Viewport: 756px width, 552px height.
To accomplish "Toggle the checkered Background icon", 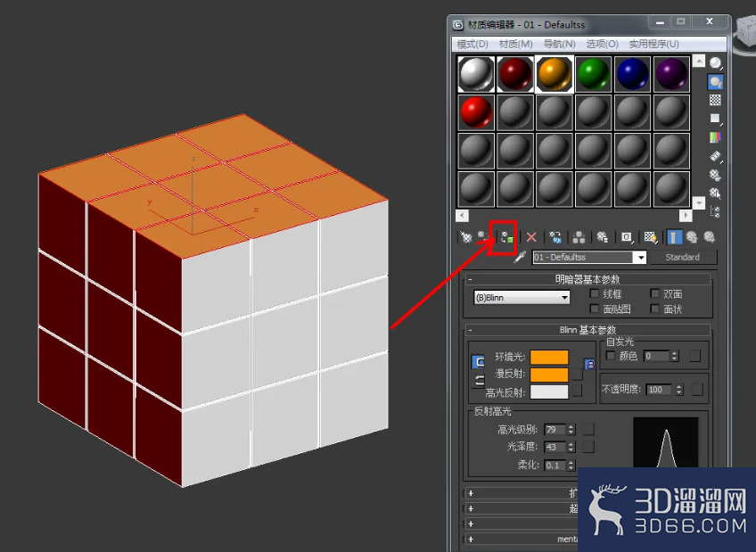I will pyautogui.click(x=716, y=100).
